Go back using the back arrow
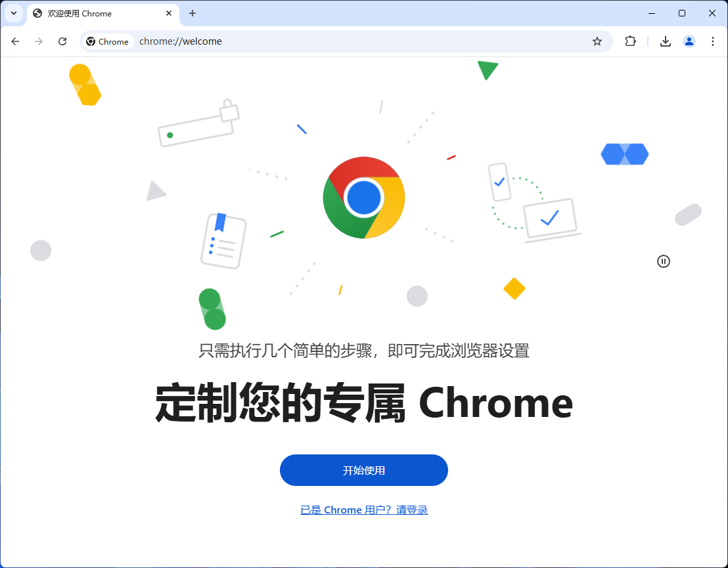The image size is (728, 568). tap(15, 41)
